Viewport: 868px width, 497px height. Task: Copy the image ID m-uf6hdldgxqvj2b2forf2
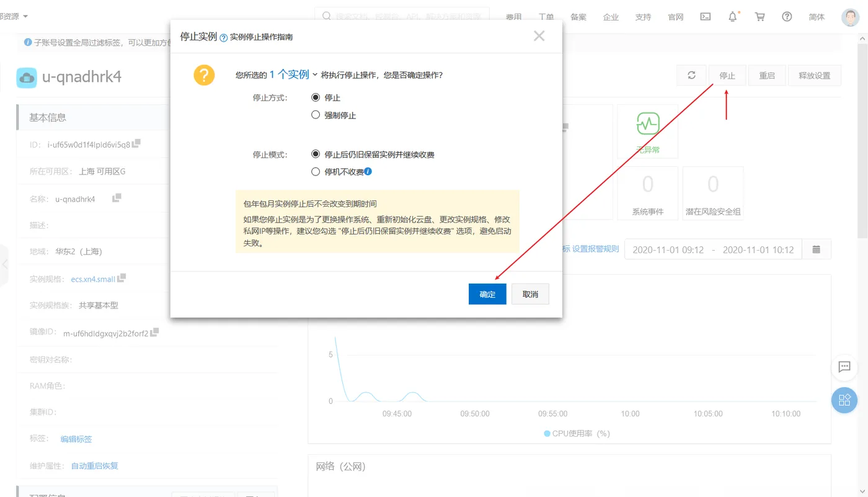(x=154, y=332)
